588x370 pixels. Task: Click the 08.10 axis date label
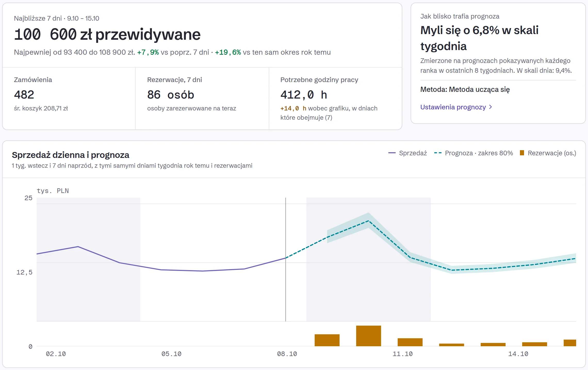287,354
